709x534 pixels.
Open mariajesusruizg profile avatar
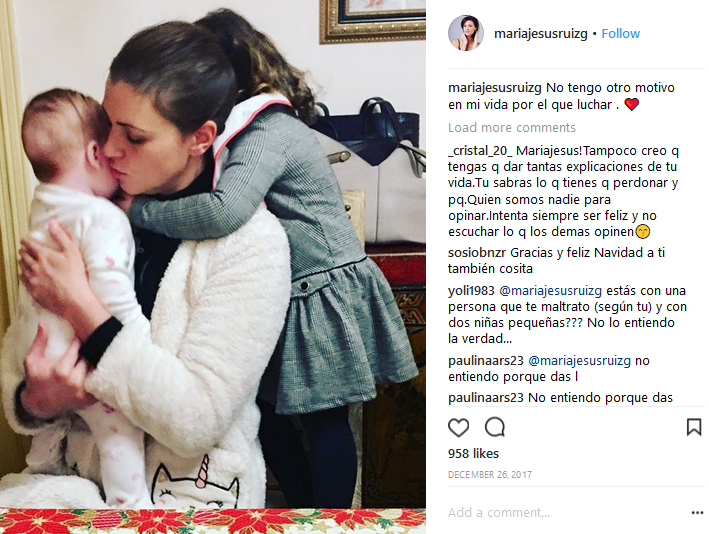coord(466,33)
